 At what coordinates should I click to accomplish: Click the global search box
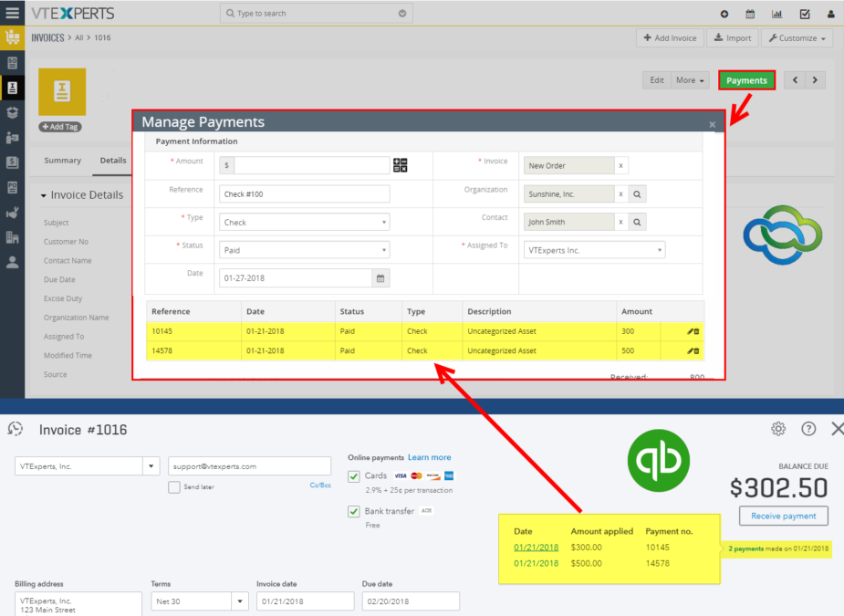tap(316, 14)
